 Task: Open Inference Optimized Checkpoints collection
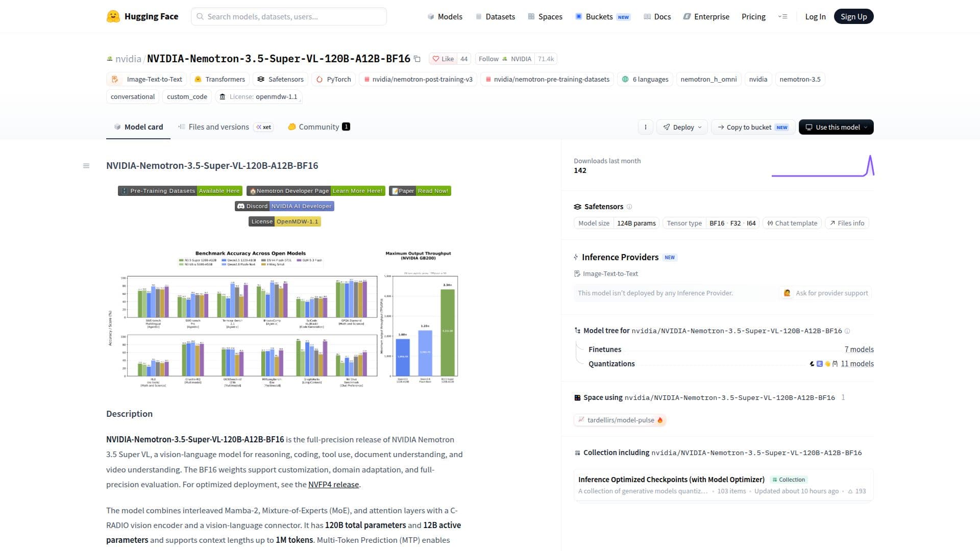723,485
